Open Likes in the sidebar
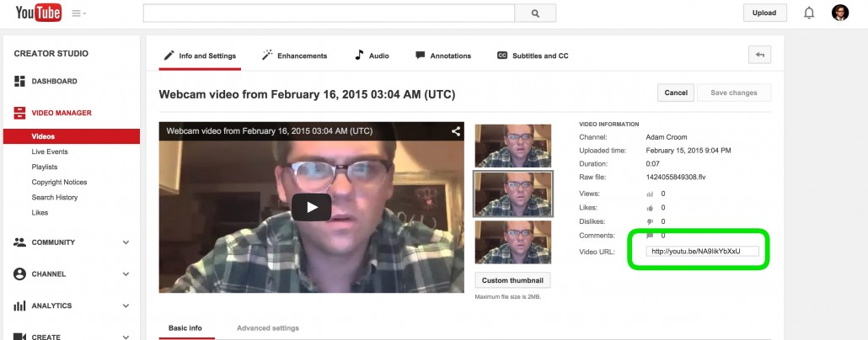Image resolution: width=868 pixels, height=340 pixels. 40,212
